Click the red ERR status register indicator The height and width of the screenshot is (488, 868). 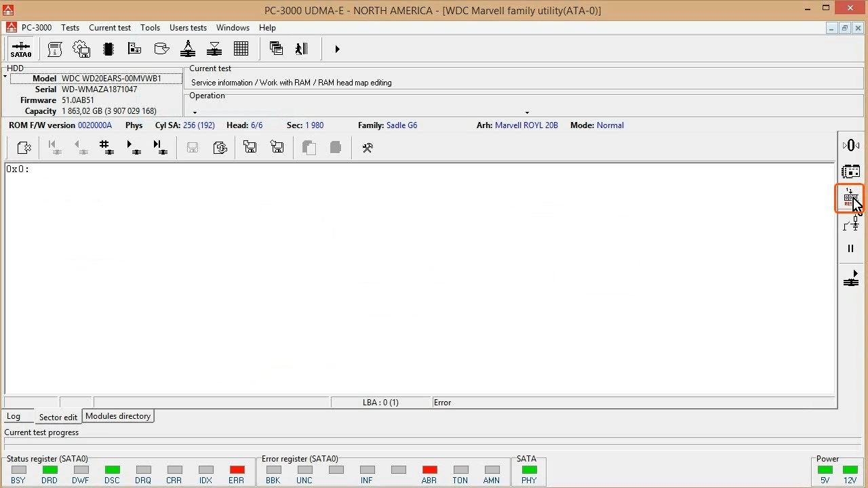coord(237,470)
